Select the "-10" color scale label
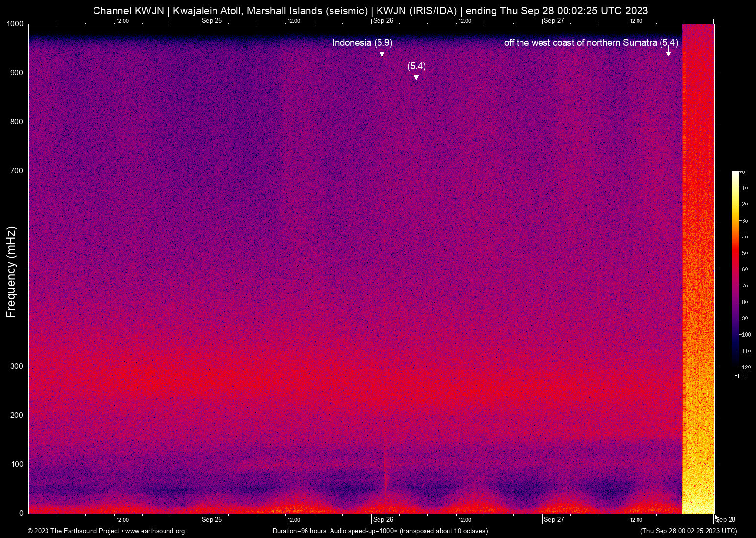 click(x=743, y=188)
